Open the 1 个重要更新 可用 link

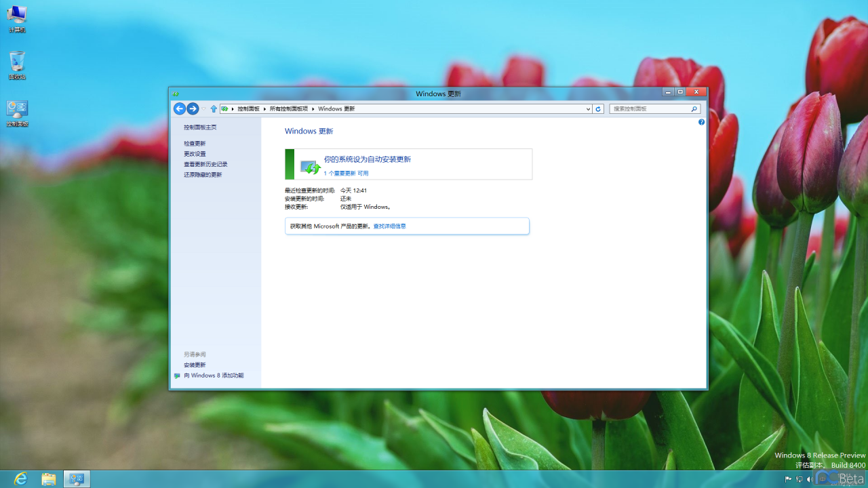346,173
